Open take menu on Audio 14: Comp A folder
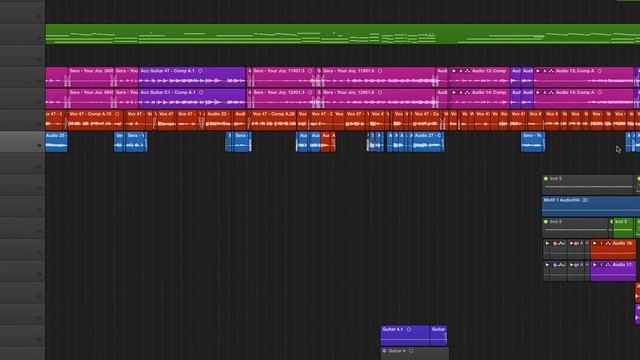 pos(545,93)
